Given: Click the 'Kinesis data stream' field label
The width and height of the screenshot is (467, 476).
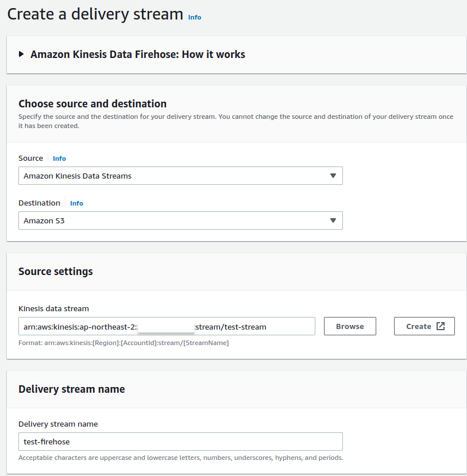Looking at the screenshot, I should [x=54, y=309].
